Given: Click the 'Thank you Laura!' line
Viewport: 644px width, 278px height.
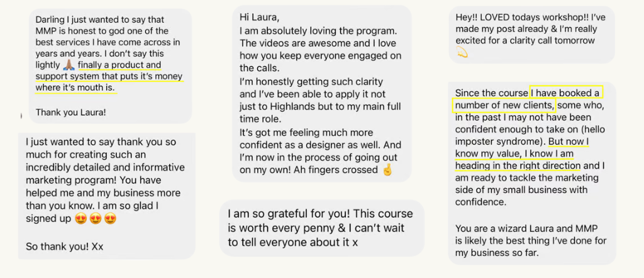Looking at the screenshot, I should click(x=70, y=112).
